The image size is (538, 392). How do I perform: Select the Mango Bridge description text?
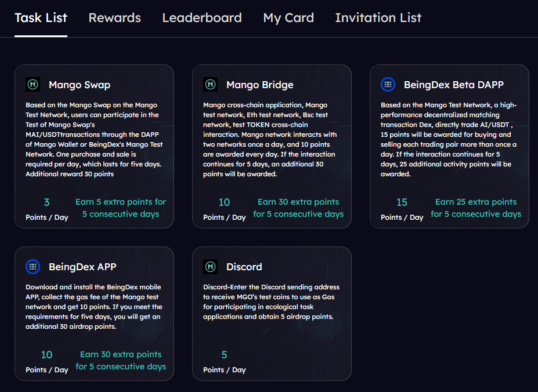[x=270, y=140]
